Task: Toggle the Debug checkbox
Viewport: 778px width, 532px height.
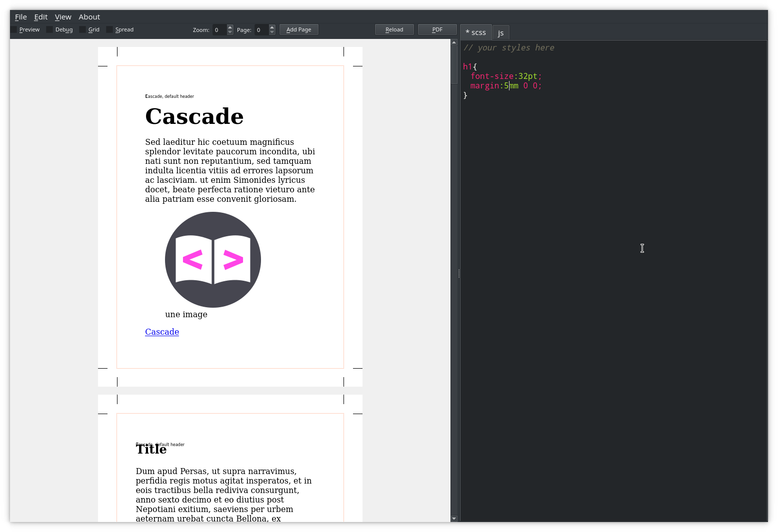Action: (x=49, y=30)
